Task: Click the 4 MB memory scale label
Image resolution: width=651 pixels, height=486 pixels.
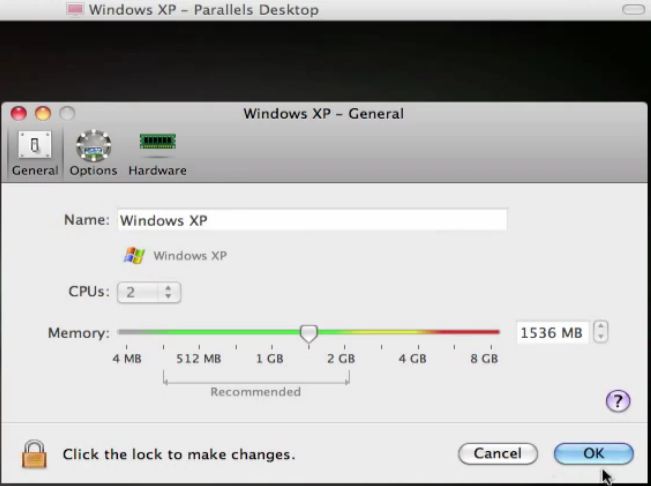Action: tap(127, 358)
